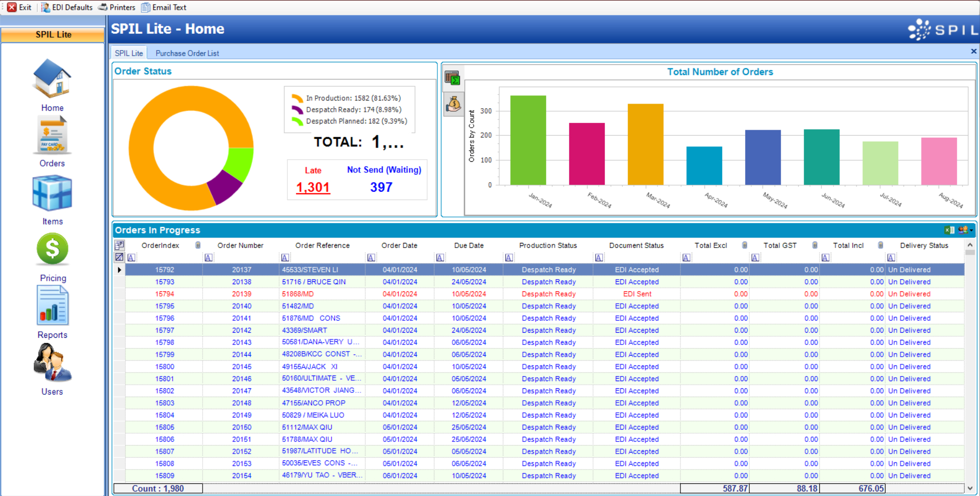Switch to the SPIL Lite tab
Image resolution: width=980 pixels, height=496 pixels.
(129, 53)
